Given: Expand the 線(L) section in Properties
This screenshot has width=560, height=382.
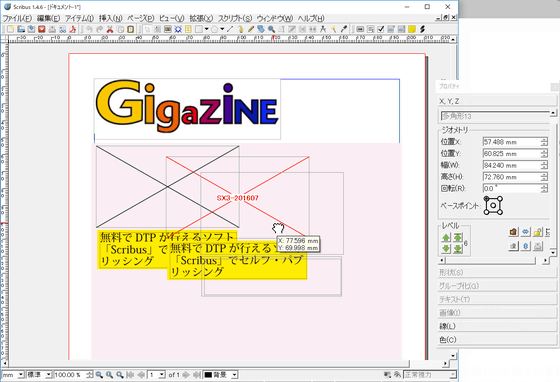Looking at the screenshot, I should click(497, 326).
